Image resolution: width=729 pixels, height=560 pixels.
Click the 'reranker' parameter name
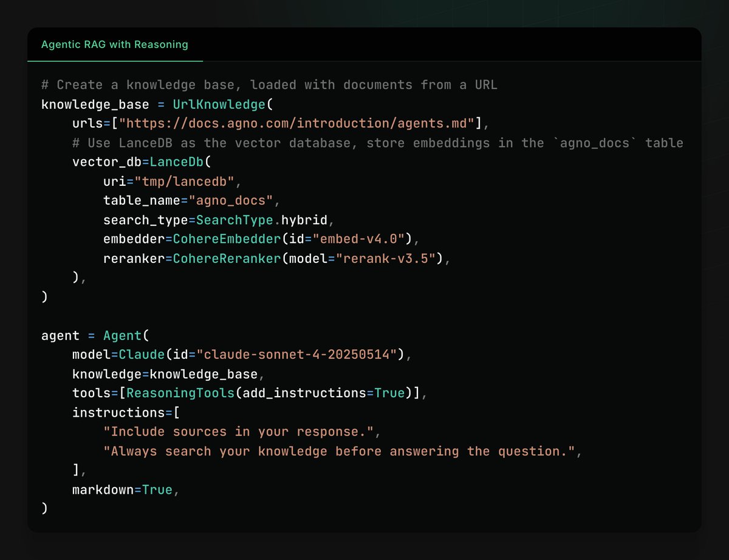[x=134, y=259]
